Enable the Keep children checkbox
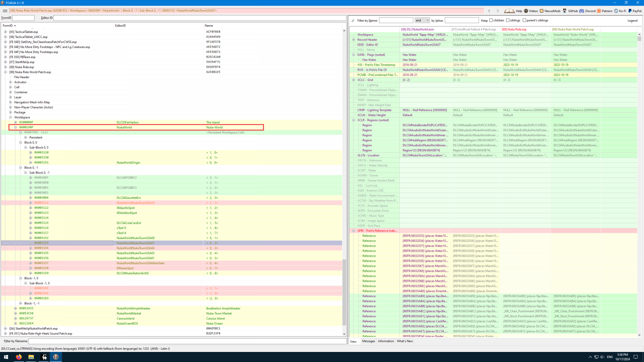The image size is (644, 362). pos(491,20)
